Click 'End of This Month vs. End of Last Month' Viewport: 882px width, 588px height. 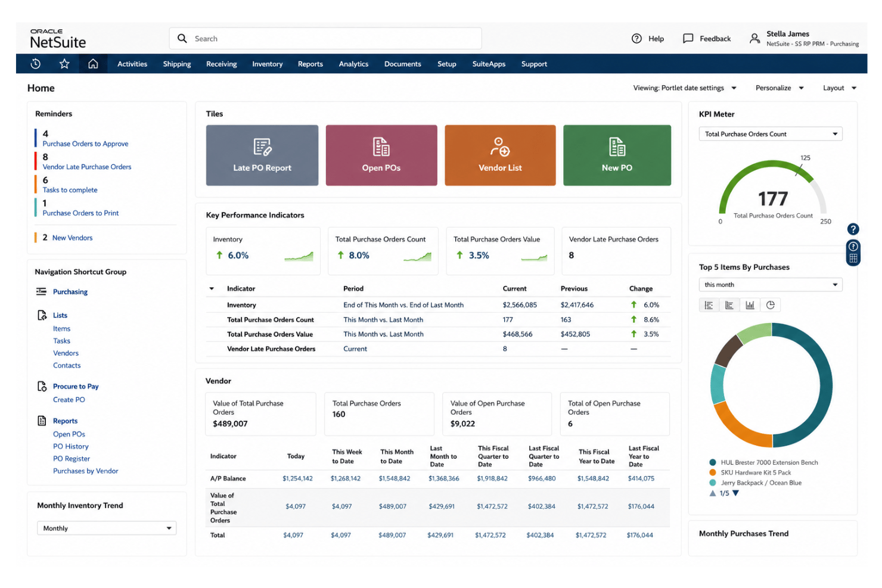(403, 305)
